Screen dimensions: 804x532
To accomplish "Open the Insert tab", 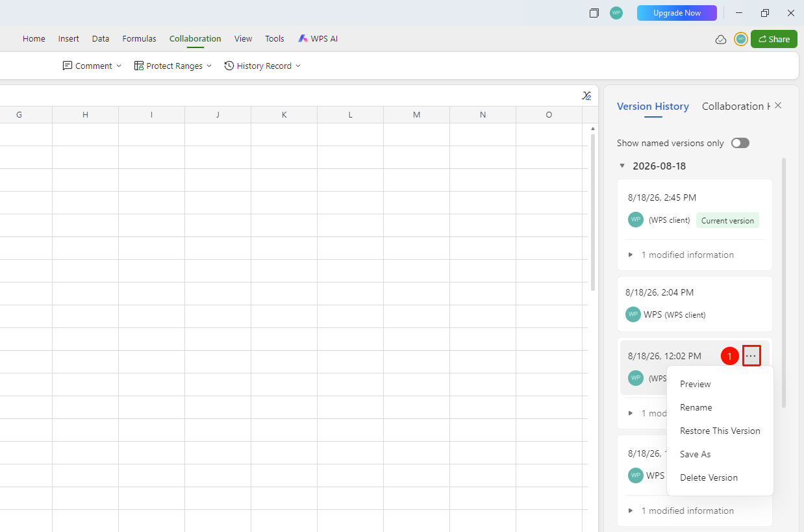I will click(x=69, y=39).
